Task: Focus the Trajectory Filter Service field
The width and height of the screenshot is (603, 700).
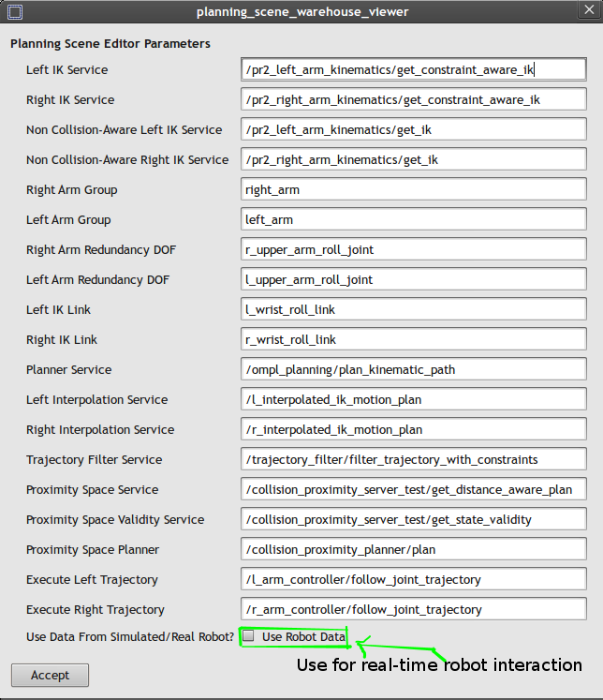Action: coord(413,460)
